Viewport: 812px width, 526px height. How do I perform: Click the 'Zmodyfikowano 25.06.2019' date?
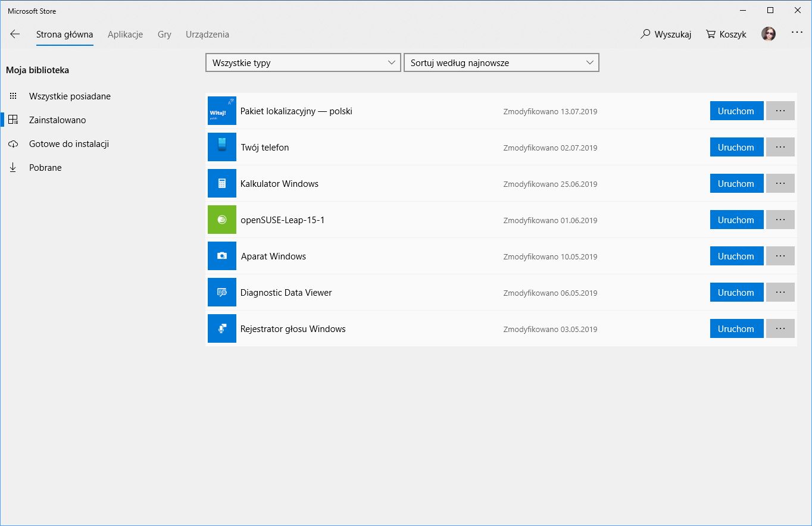coord(550,184)
